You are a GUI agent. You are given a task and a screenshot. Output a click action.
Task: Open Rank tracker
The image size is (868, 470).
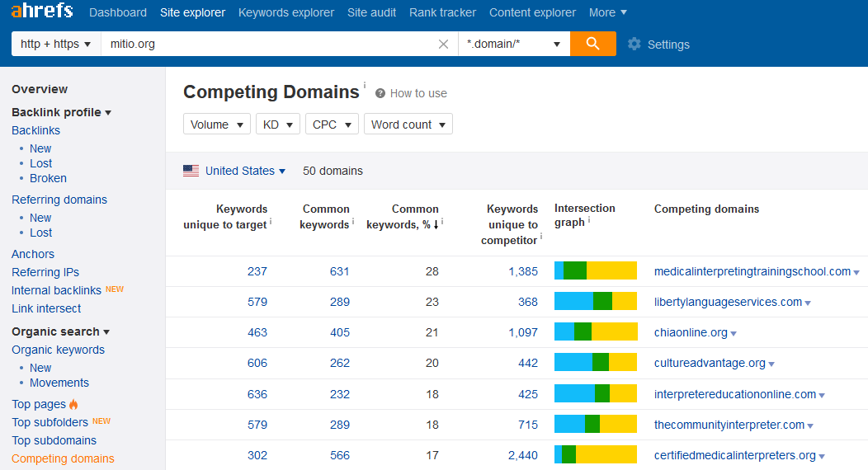(442, 12)
